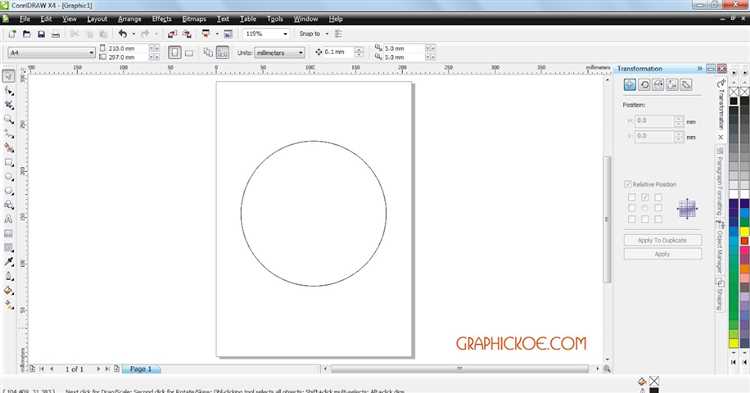The height and width of the screenshot is (393, 750).
Task: Click the Apply To Duplicate button
Action: [662, 240]
